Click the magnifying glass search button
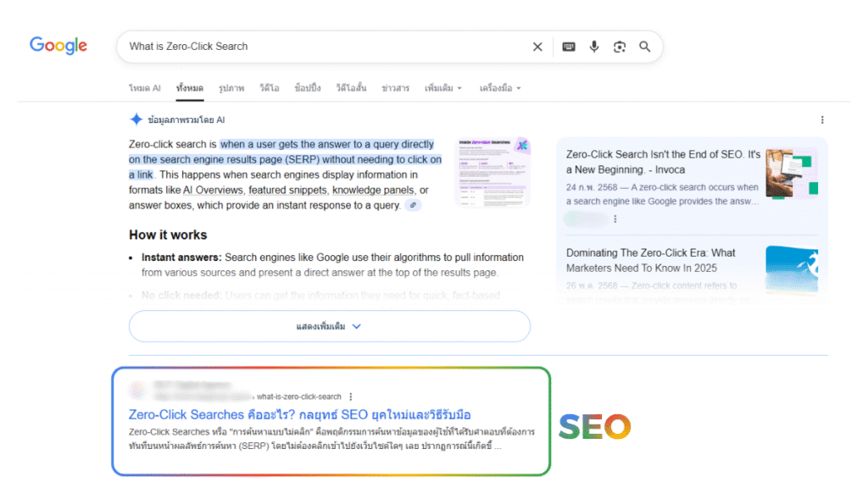This screenshot has height=488, width=868. click(x=645, y=47)
